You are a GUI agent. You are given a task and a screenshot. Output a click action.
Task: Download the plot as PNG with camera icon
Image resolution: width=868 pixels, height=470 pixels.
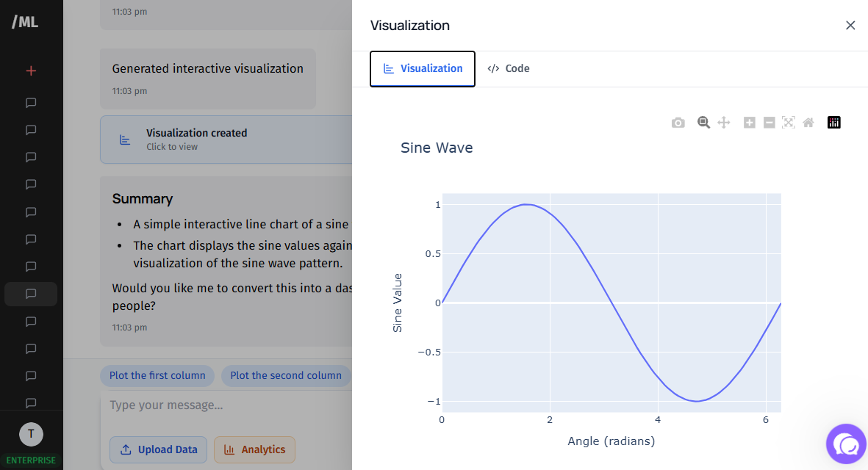(x=678, y=123)
